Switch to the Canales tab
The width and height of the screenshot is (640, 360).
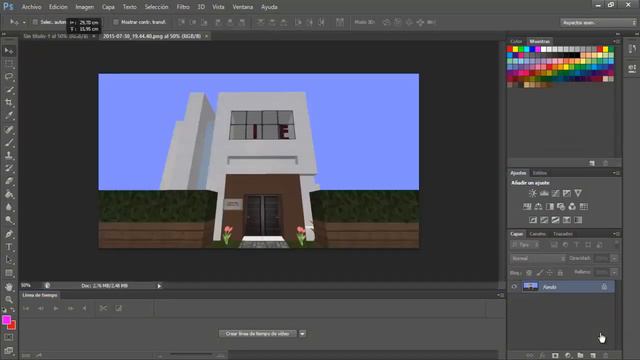pos(538,234)
